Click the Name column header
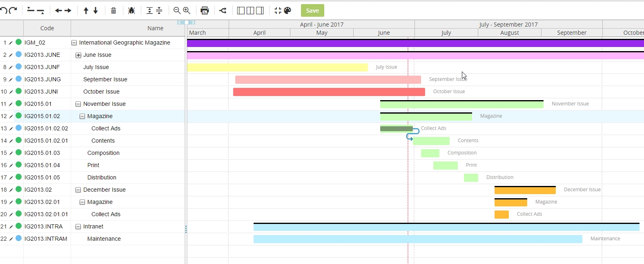 click(155, 28)
